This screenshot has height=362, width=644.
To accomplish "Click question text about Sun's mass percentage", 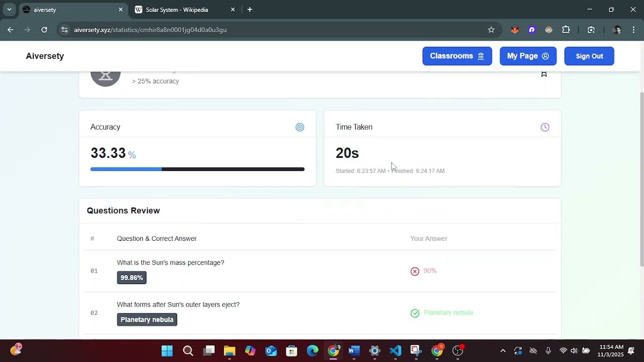I will coord(171,262).
